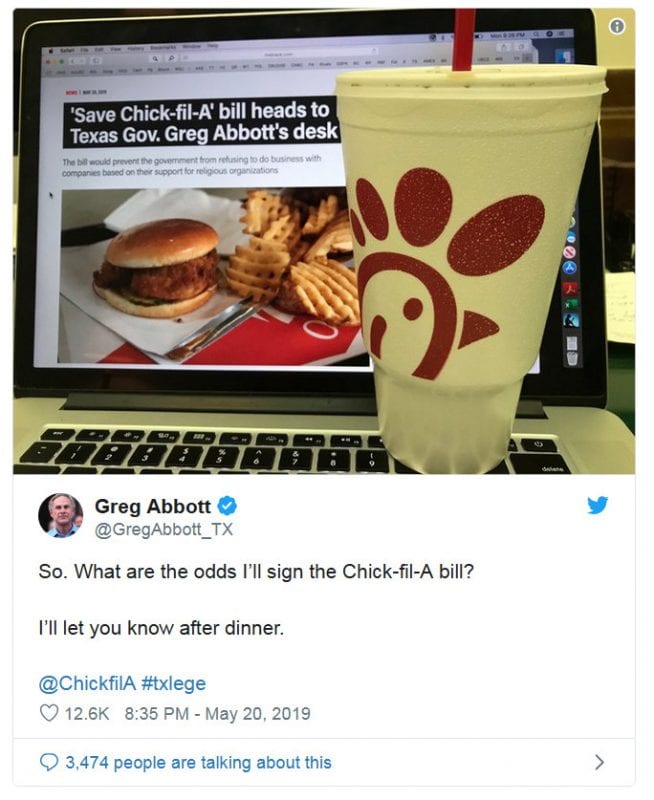The height and width of the screenshot is (800, 654).
Task: Click the verified badge beside Greg Abbott
Action: click(227, 506)
